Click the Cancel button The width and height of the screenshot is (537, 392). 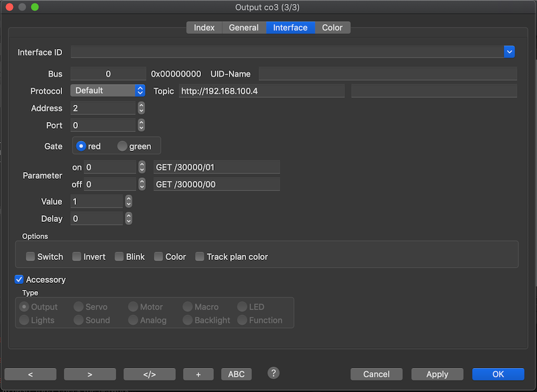coord(376,374)
